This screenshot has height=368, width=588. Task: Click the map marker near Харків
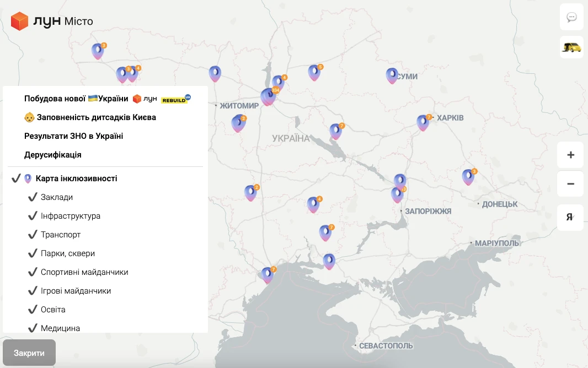423,122
